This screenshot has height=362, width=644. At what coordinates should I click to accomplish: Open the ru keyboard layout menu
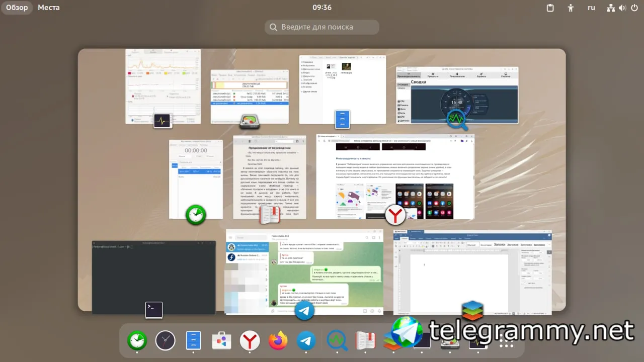(x=592, y=8)
